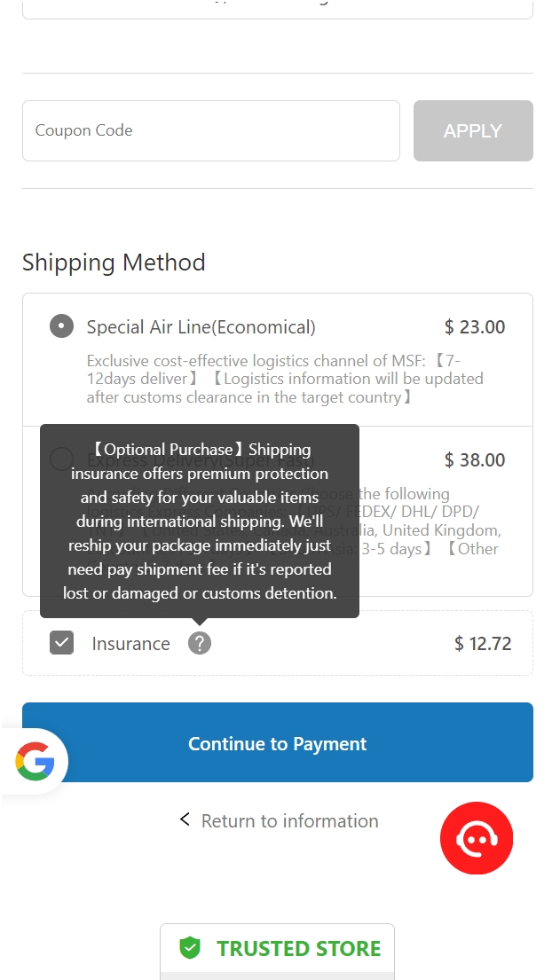Click the TRUSTED STORE badge text
The width and height of the screenshot is (552, 980).
click(298, 948)
